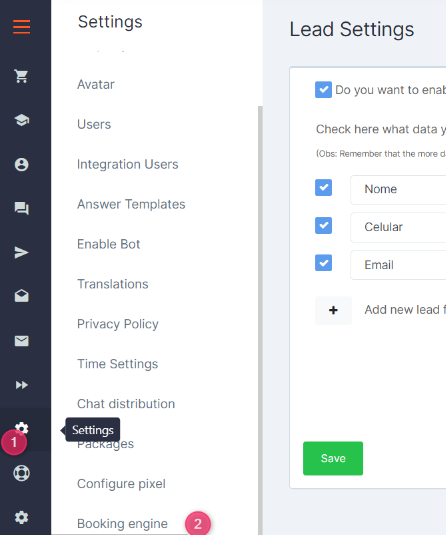Click the paper plane send icon
Image resolution: width=446 pixels, height=535 pixels.
point(21,252)
